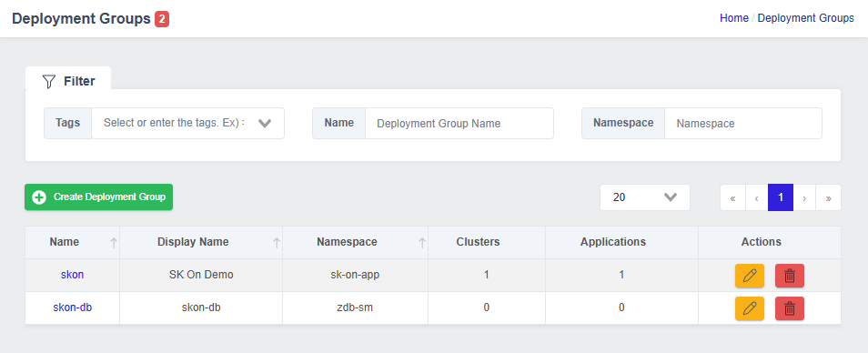This screenshot has height=353, width=868.
Task: Edit the skon deployment group
Action: click(750, 276)
